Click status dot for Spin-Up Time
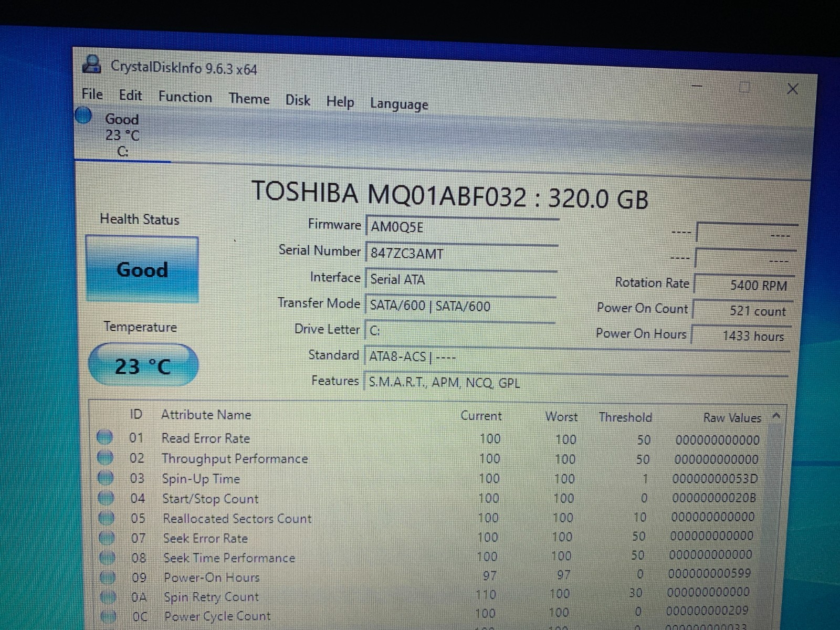Image resolution: width=840 pixels, height=630 pixels. [106, 477]
